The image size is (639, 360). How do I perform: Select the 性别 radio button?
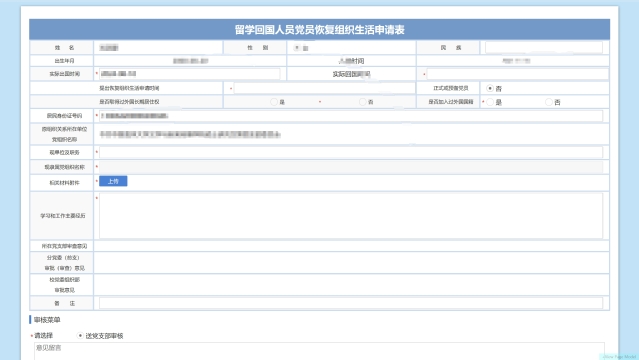(297, 48)
